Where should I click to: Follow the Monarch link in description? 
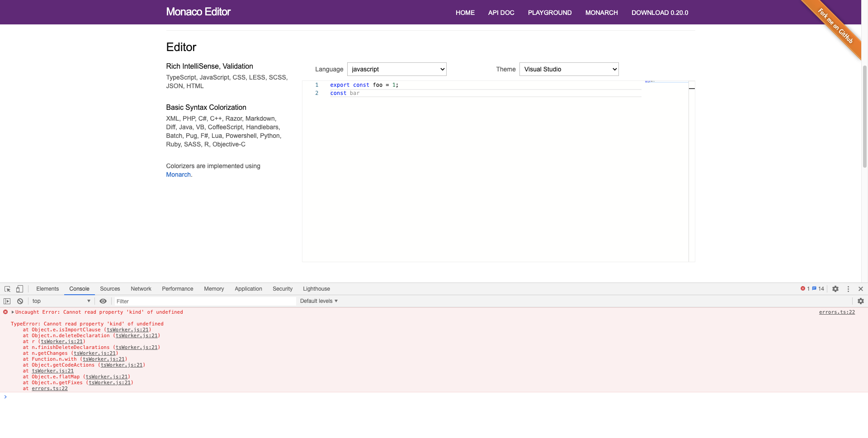[178, 174]
